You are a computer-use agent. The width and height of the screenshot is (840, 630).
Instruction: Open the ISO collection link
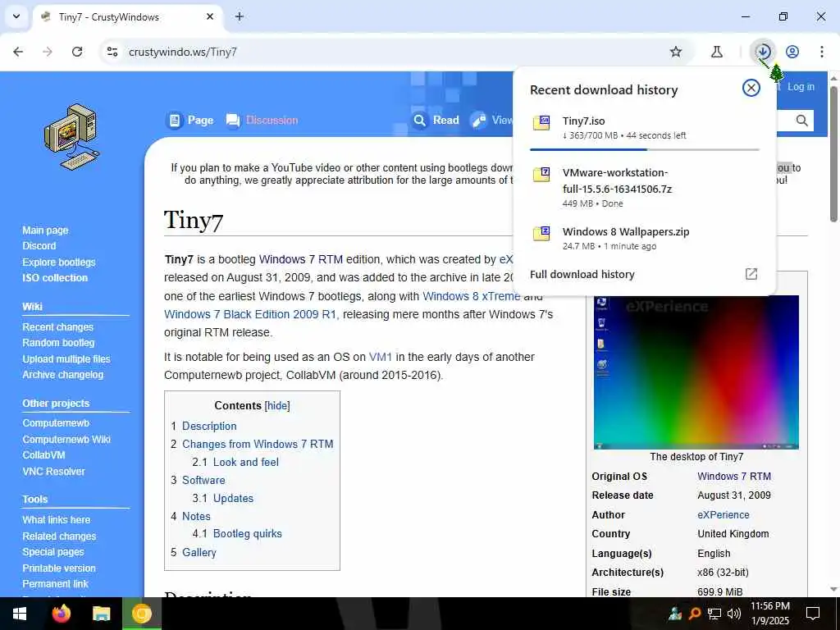coord(55,278)
